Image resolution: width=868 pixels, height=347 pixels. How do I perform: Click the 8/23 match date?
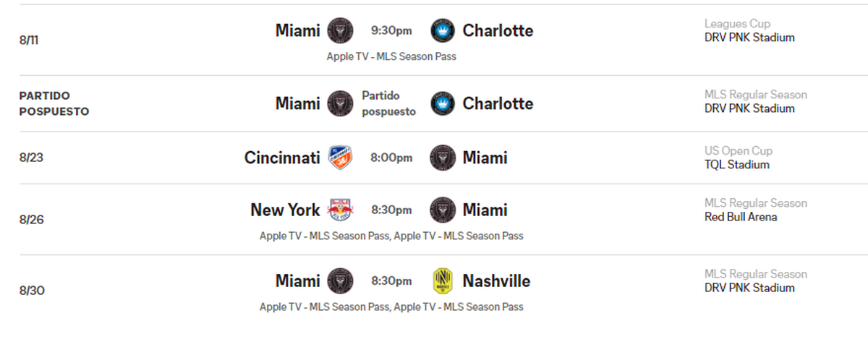[x=29, y=158]
